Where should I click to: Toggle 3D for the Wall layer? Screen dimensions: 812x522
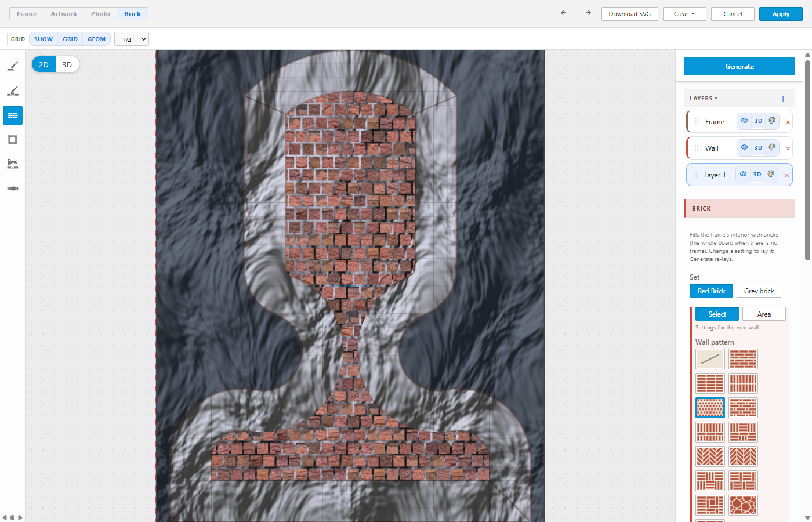click(x=758, y=147)
